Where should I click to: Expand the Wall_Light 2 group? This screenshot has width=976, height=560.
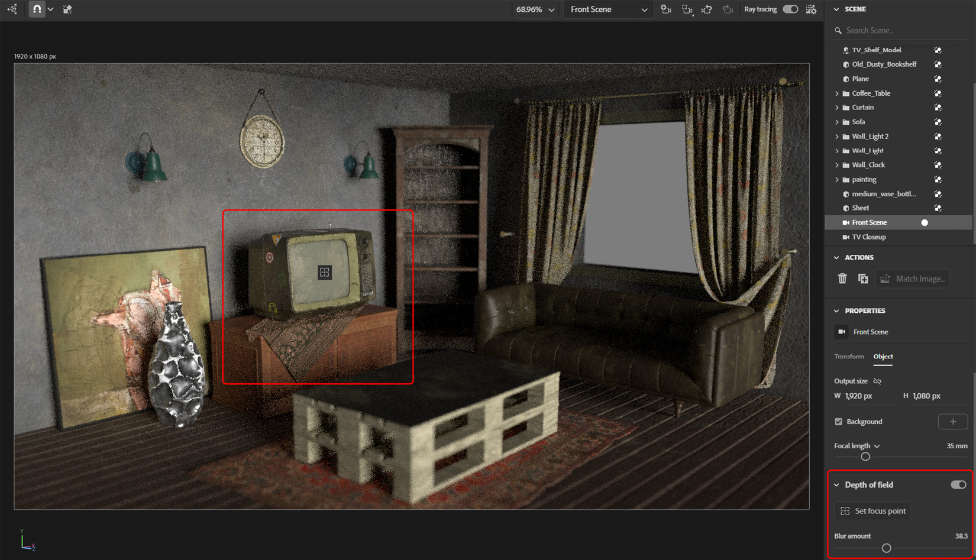(837, 137)
